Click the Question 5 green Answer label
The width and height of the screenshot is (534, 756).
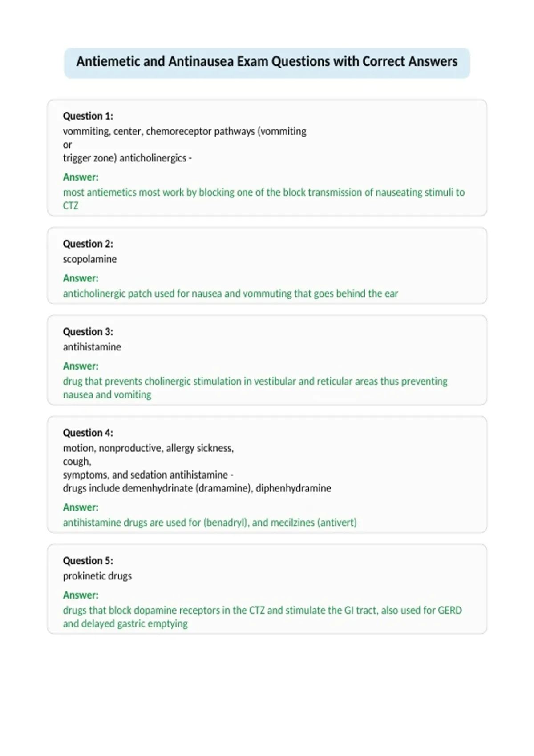point(81,595)
